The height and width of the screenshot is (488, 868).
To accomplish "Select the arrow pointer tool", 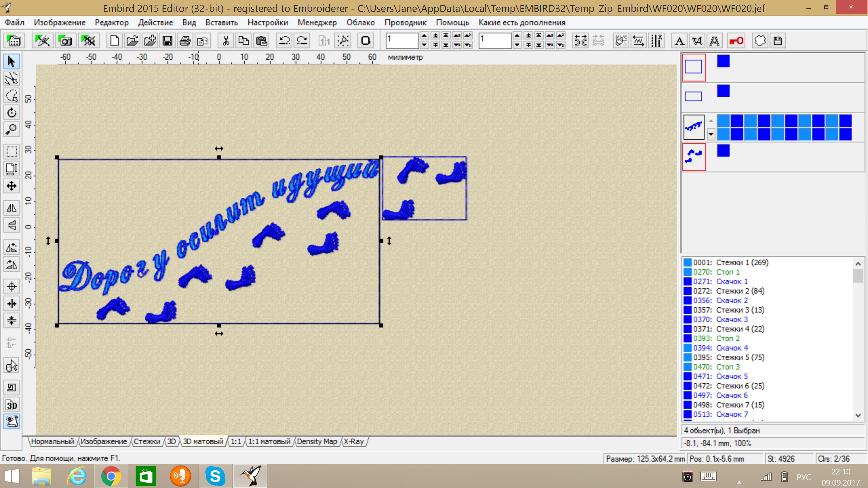I will coord(11,62).
